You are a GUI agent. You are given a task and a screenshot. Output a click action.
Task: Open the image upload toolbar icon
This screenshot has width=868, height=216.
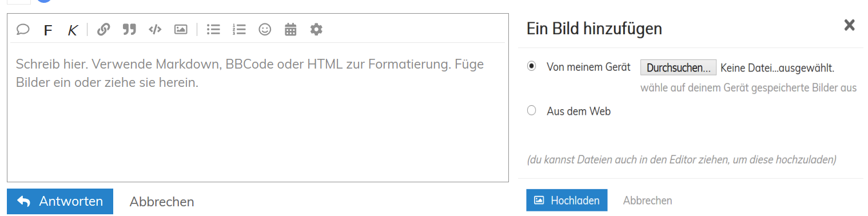coord(181,29)
